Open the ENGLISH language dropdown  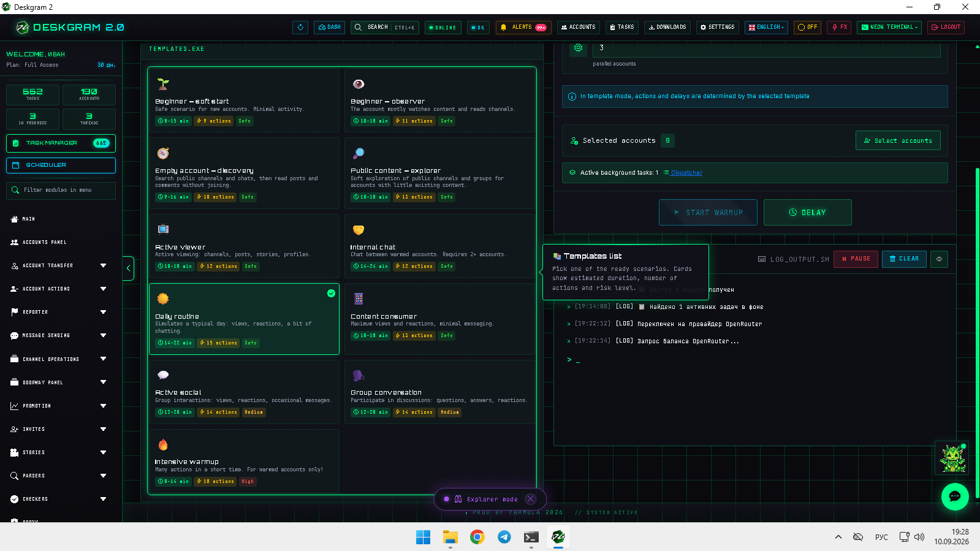tap(766, 28)
